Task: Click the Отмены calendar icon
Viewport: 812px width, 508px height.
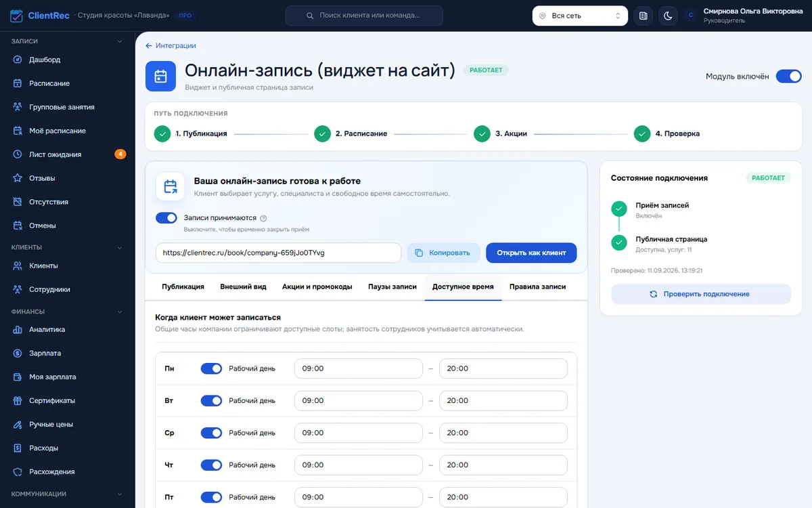Action: 18,226
